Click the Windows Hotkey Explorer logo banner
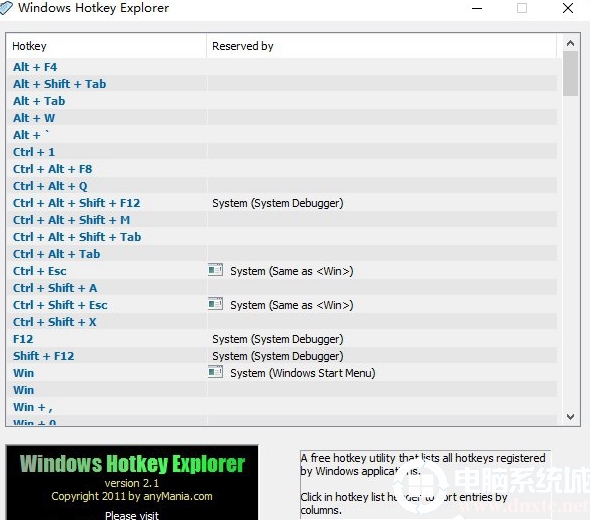Viewport: 590px width, 520px height. (x=132, y=463)
